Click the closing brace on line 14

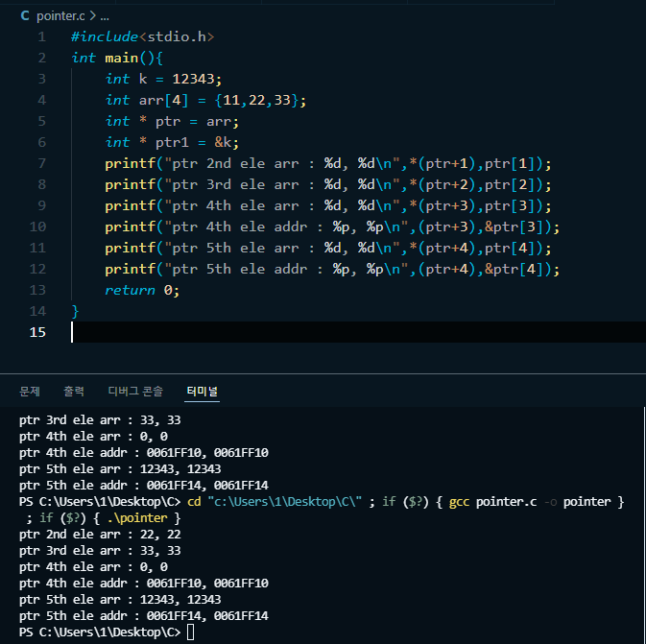pos(75,312)
